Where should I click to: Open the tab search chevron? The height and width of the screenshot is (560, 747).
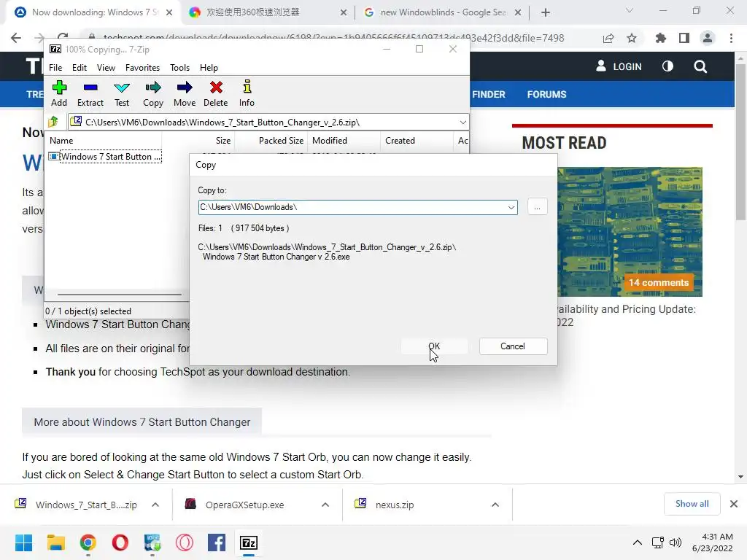[x=630, y=10]
